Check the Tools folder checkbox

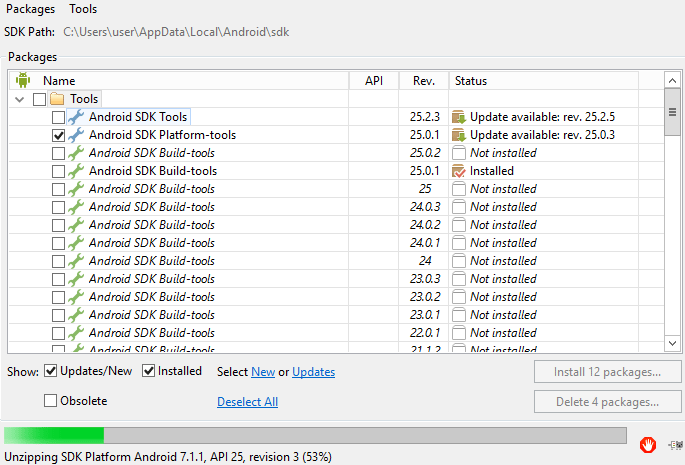pyautogui.click(x=39, y=99)
